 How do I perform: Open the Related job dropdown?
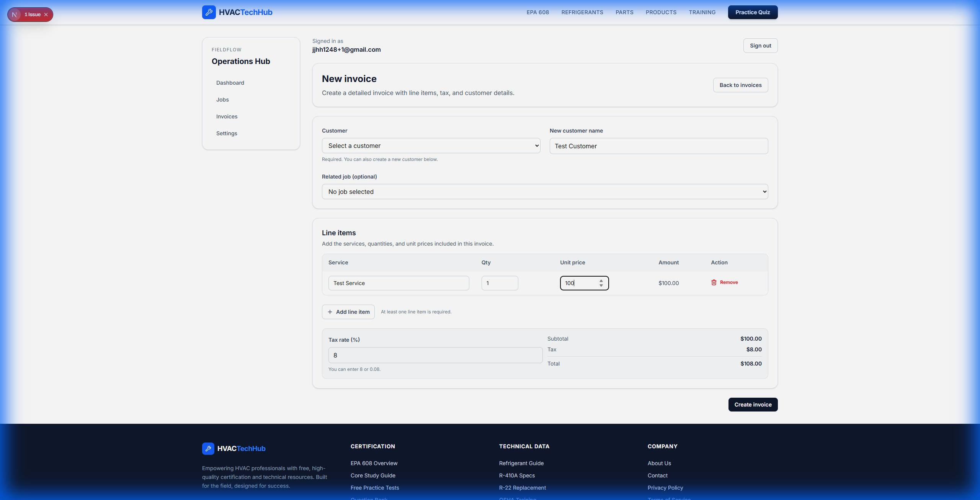(544, 192)
